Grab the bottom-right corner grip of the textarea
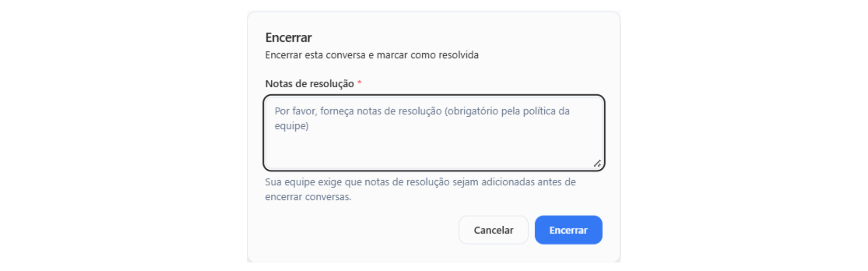This screenshot has height=271, width=868. pos(597,163)
